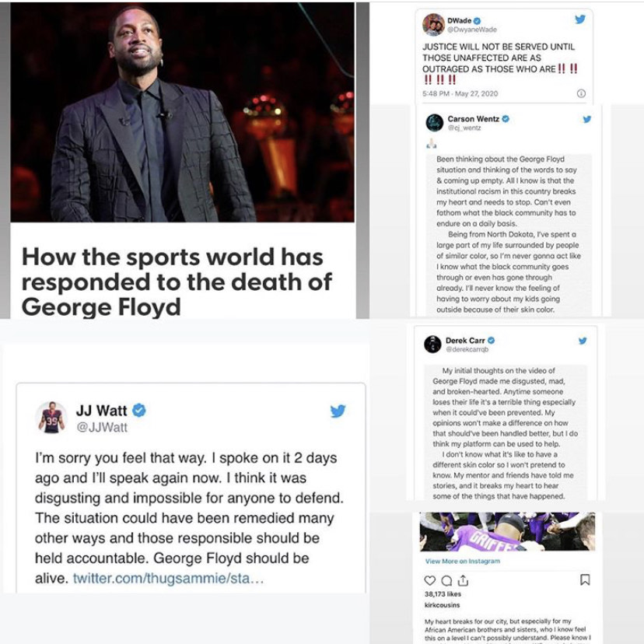The height and width of the screenshot is (644, 644).
Task: Bookmark the kirkcousins Instagram post
Action: (x=585, y=579)
